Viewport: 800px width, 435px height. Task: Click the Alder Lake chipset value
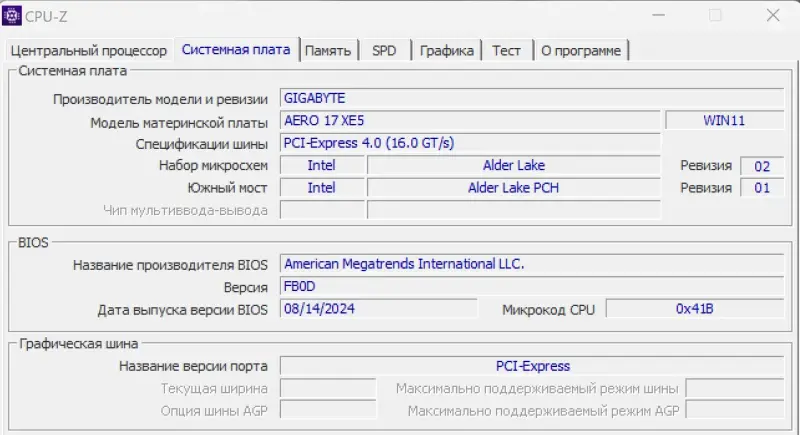514,165
